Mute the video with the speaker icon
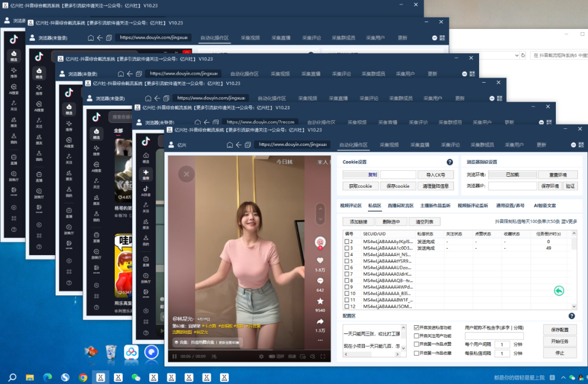The width and height of the screenshot is (588, 384). [x=313, y=356]
